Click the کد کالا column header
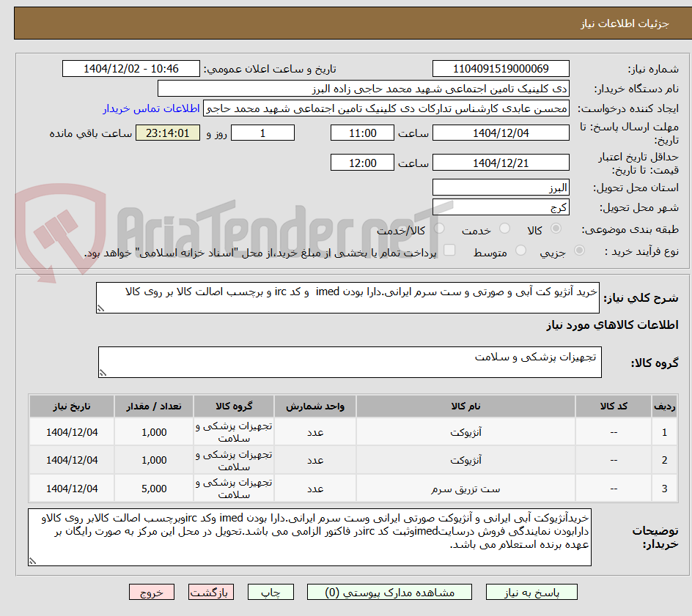The height and width of the screenshot is (616, 692). coord(614,406)
